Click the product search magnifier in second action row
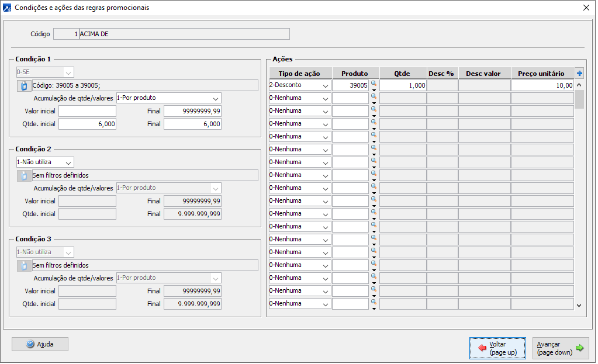This screenshot has height=364, width=598. (x=374, y=96)
